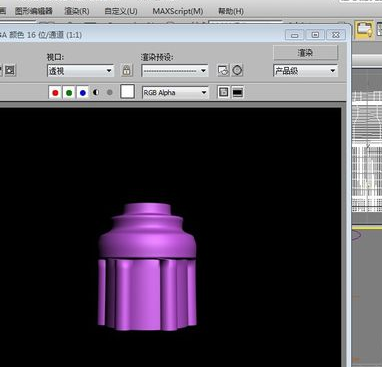The width and height of the screenshot is (382, 367).
Task: Open Environment and Effects dialog icon
Action: click(237, 70)
